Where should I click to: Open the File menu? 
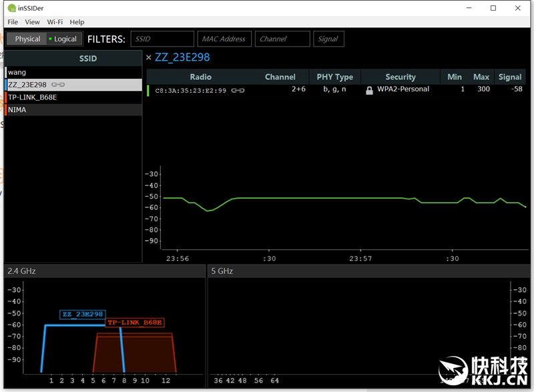(x=13, y=22)
